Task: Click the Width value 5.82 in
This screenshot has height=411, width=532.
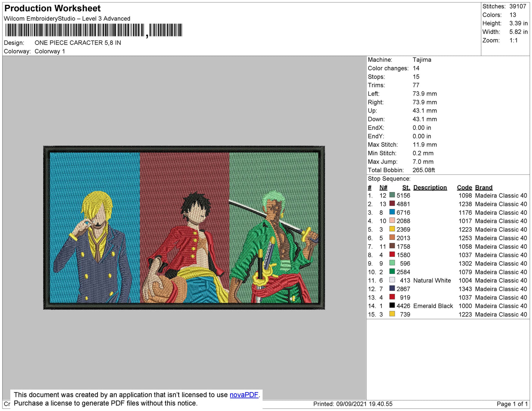Action: click(518, 32)
